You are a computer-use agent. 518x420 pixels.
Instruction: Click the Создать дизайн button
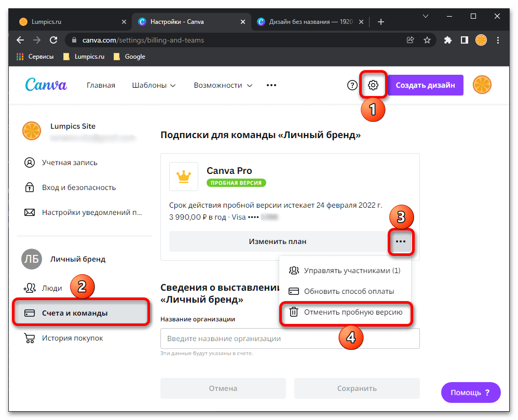coord(425,85)
